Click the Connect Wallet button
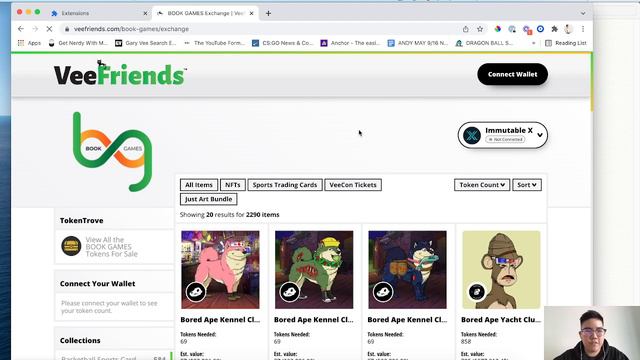Image resolution: width=640 pixels, height=360 pixels. point(513,74)
